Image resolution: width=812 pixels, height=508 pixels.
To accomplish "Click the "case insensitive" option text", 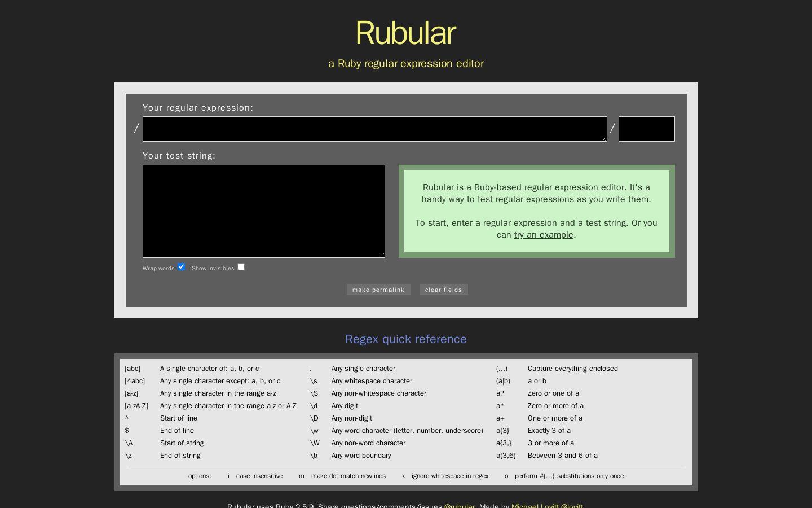I will click(x=259, y=476).
